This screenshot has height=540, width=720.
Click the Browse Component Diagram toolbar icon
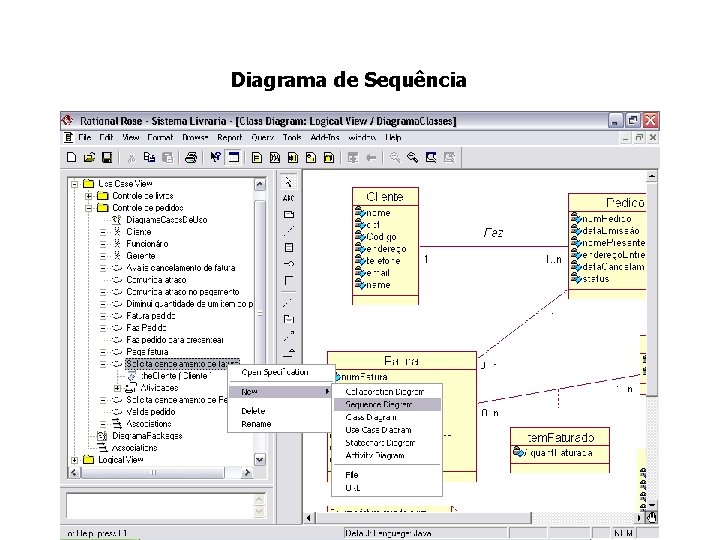(x=293, y=158)
